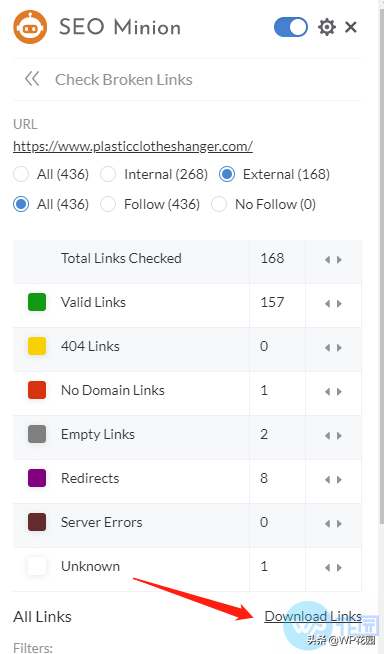Go back using the double chevron icon
Viewport: 384px width, 654px height.
[32, 78]
